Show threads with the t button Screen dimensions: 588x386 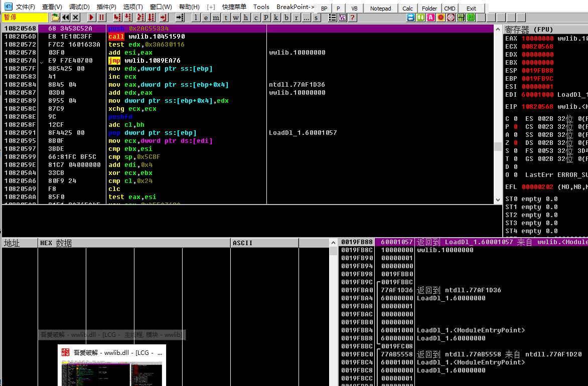tap(226, 17)
